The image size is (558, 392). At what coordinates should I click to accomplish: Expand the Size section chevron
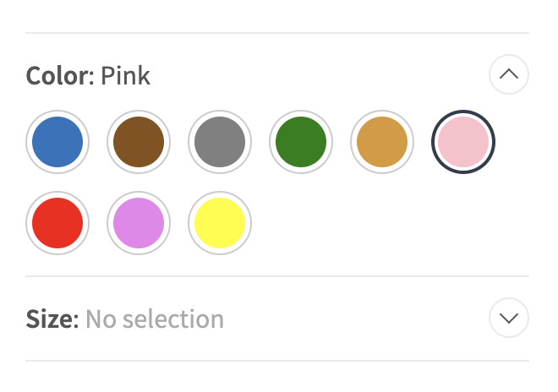click(509, 318)
